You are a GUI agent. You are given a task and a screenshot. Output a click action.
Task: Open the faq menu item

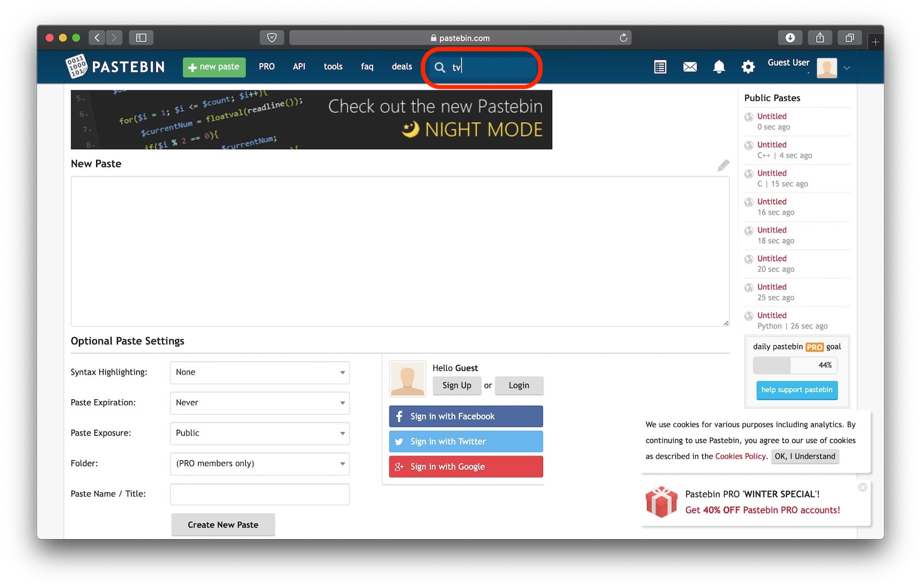point(367,67)
